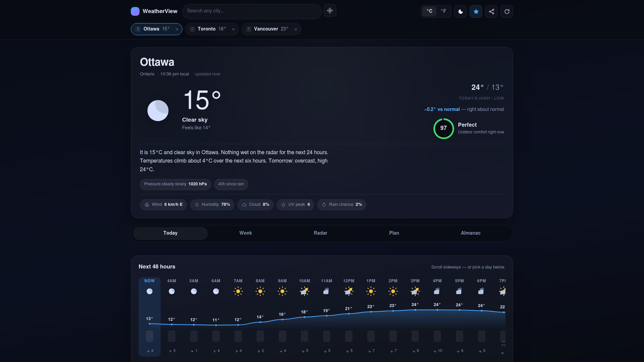
Task: Toggle dark mode moon icon
Action: tap(461, 11)
